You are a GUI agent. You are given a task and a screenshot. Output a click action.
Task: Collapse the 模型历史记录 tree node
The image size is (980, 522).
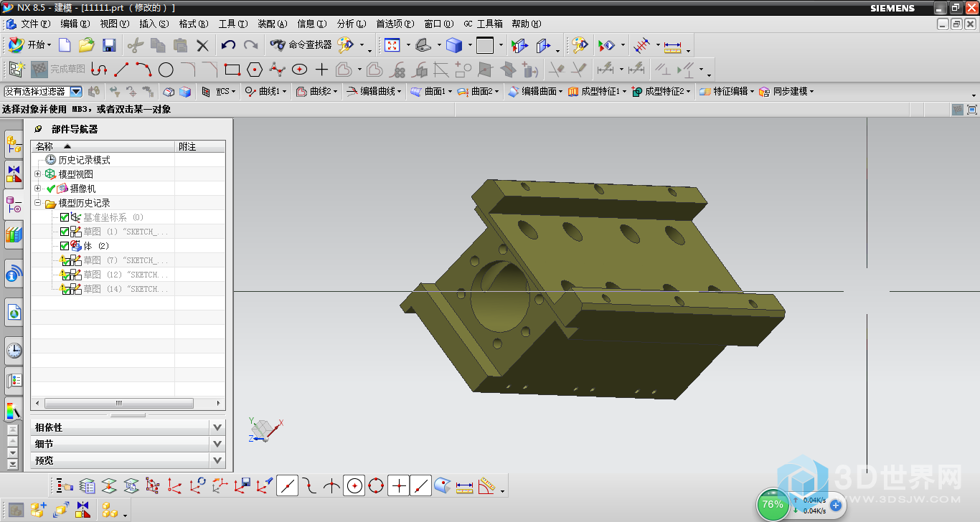coord(38,203)
